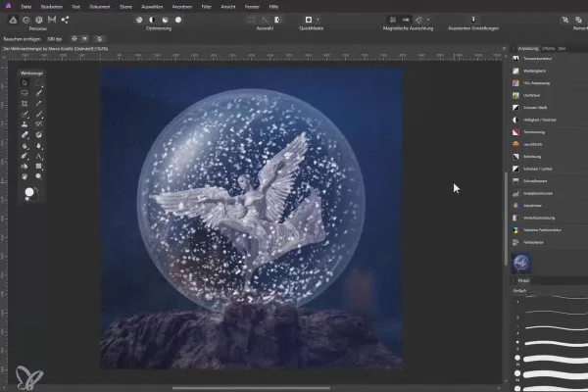588x392 pixels.
Task: Open the snapping presets dropdown arrow
Action: (x=428, y=20)
